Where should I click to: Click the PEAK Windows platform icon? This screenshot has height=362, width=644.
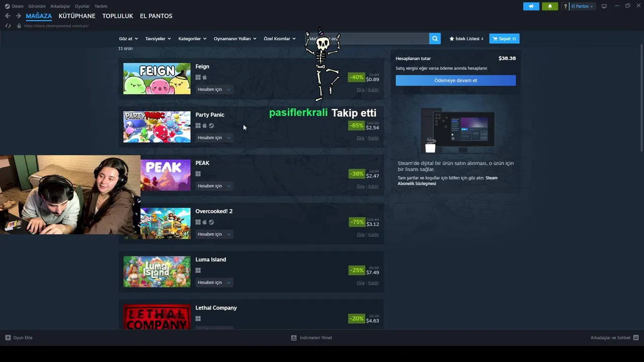198,174
